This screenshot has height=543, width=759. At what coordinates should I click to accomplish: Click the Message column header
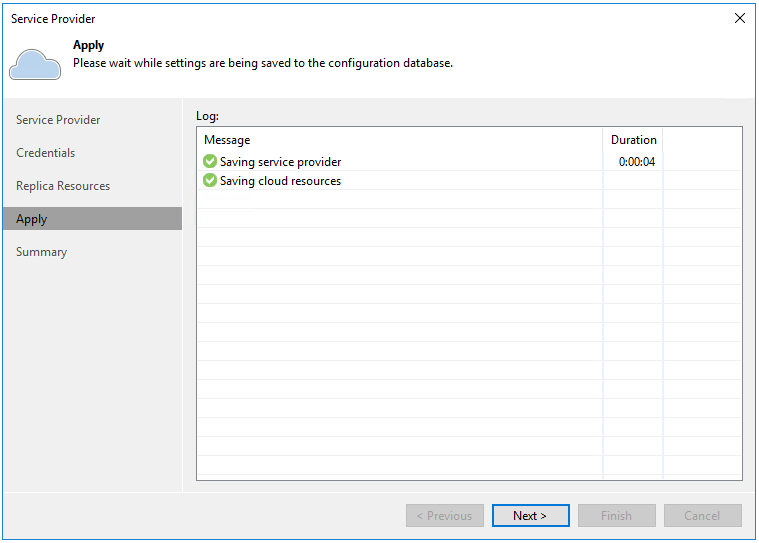click(227, 140)
